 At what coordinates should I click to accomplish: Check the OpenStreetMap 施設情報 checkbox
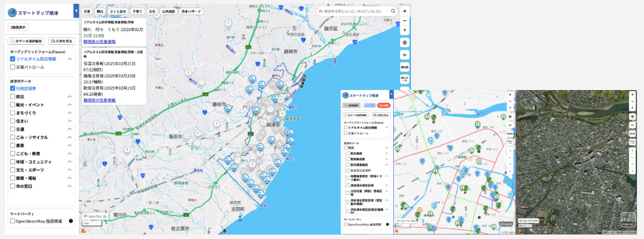click(13, 221)
